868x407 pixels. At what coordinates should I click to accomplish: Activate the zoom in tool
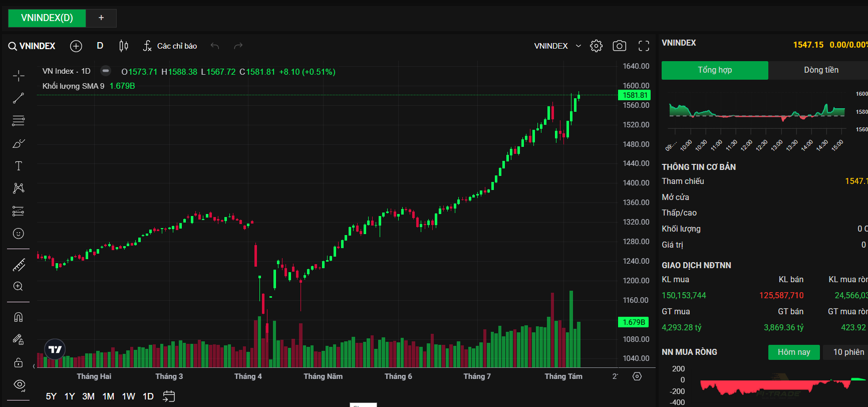pos(19,287)
